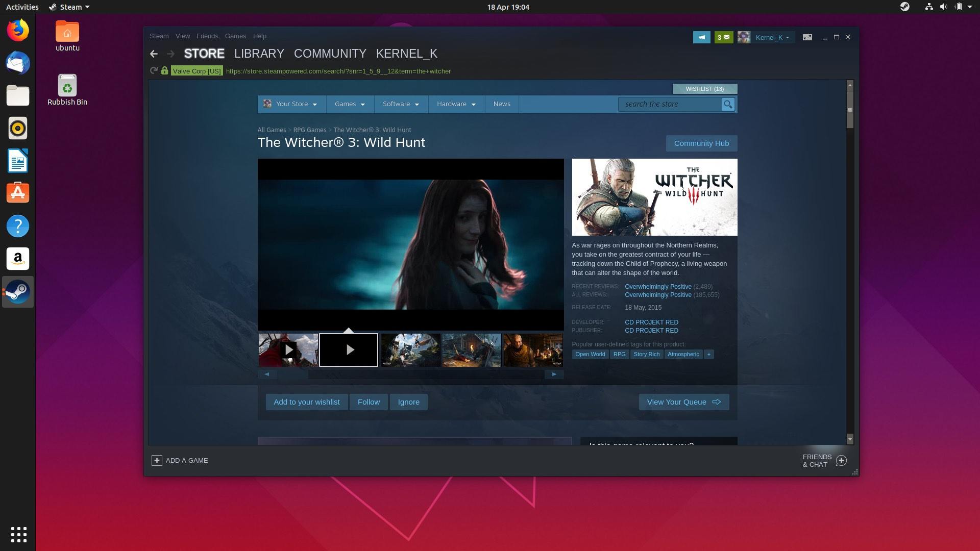980x551 pixels.
Task: Click the Steam chat notification icon
Action: (724, 37)
